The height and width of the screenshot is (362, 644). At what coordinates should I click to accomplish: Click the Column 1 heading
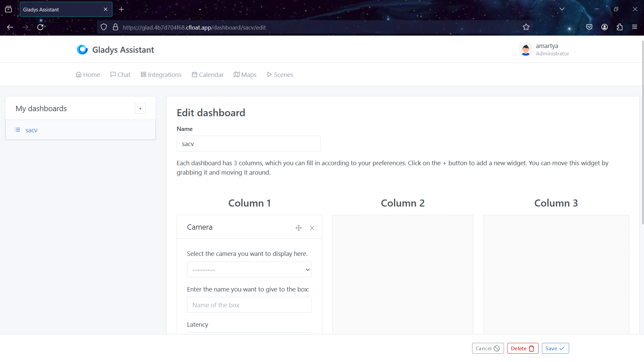tap(249, 203)
